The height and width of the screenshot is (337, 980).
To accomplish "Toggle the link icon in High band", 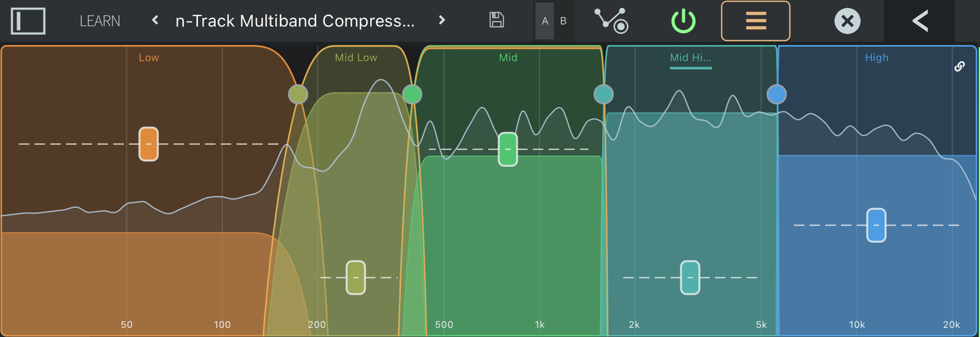I will [960, 66].
